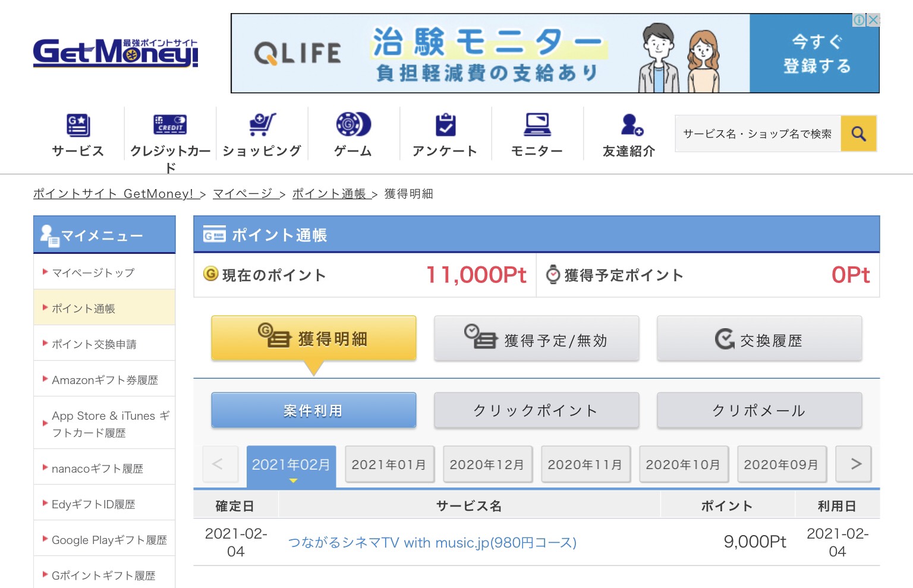913x588 pixels.
Task: Open Amazonギフト券履歴 in sidebar
Action: coord(105,379)
